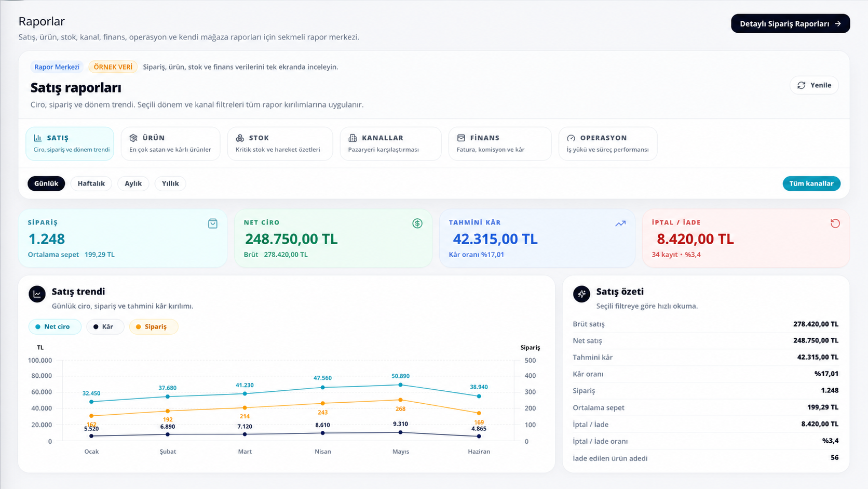
Task: Choose the Yıllık period filter
Action: coord(170,183)
